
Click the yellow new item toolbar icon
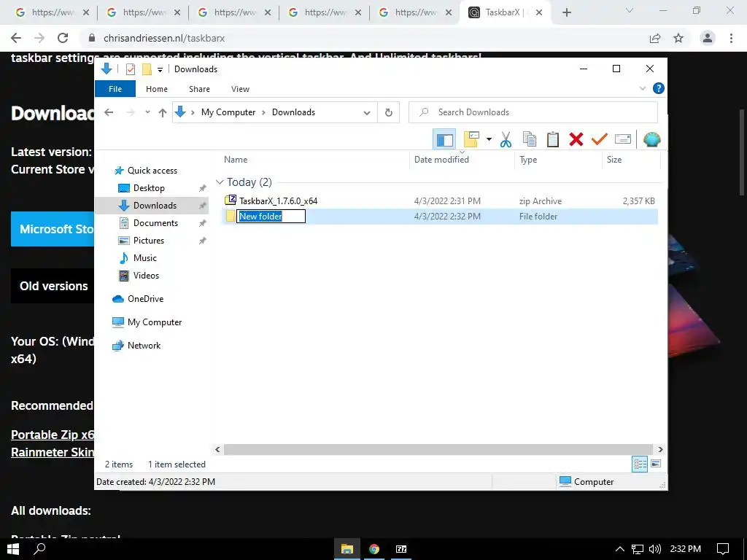[472, 139]
